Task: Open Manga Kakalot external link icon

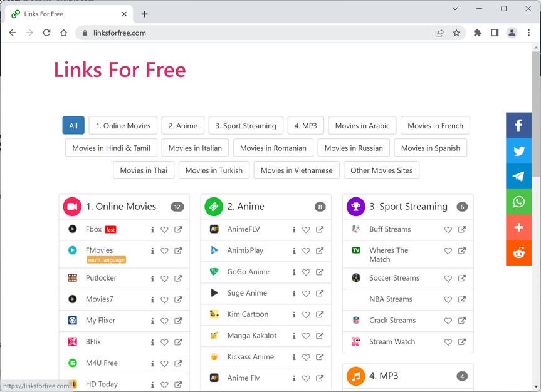Action: point(320,336)
